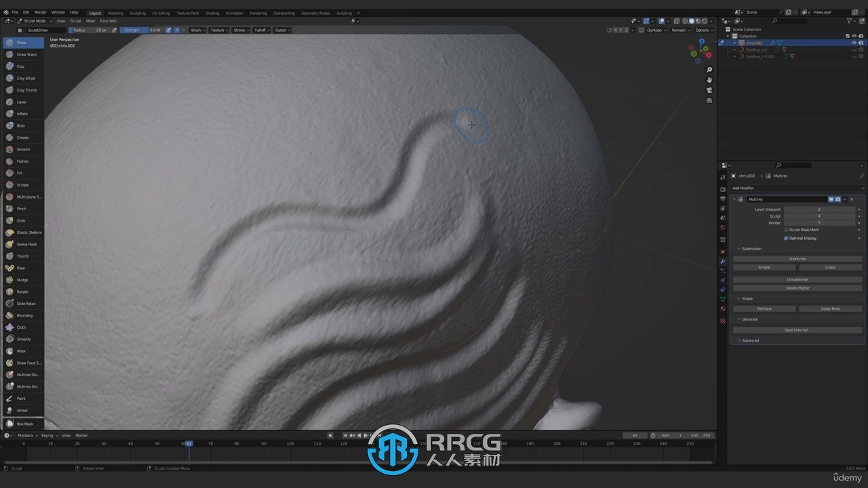The image size is (868, 488).
Task: Open the Remesh dropdown
Action: [x=680, y=30]
